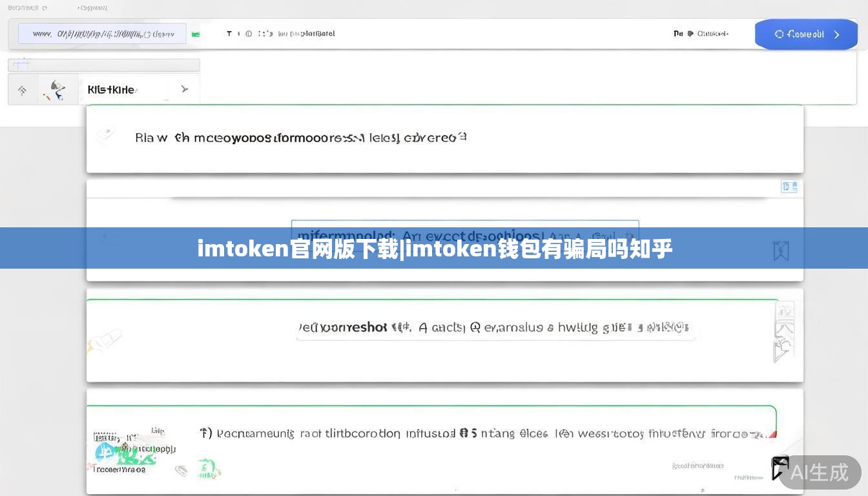Image resolution: width=868 pixels, height=496 pixels.
Task: Expand the Kistkirle row using its chevron
Action: point(185,89)
